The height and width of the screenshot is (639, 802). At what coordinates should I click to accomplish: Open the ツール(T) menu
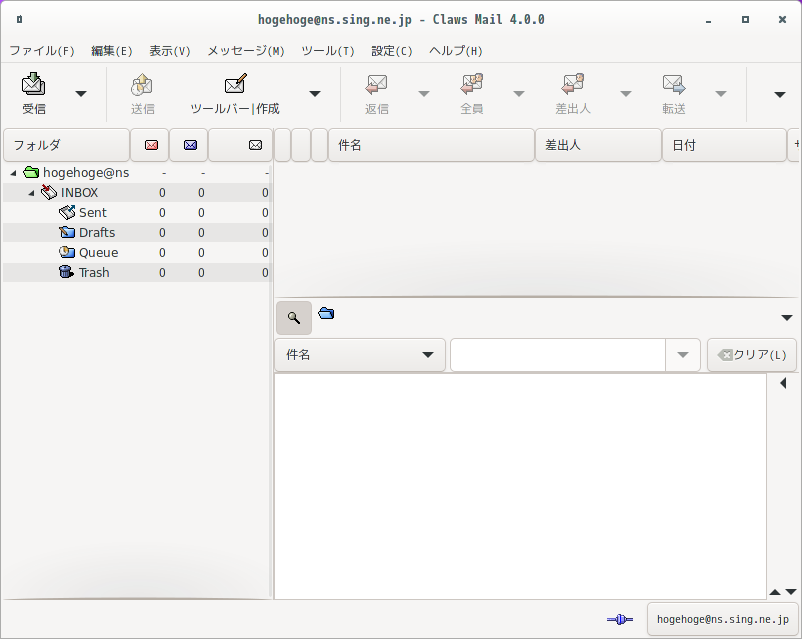pos(327,51)
